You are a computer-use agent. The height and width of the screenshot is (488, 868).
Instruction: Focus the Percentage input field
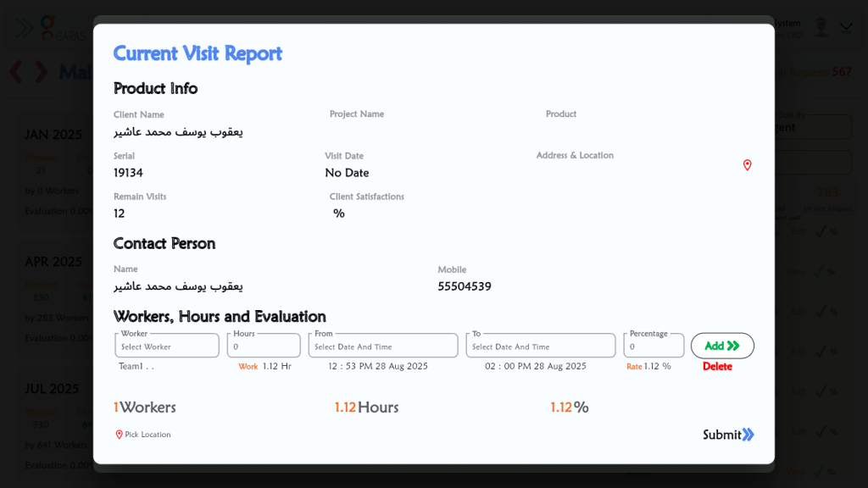pos(654,346)
